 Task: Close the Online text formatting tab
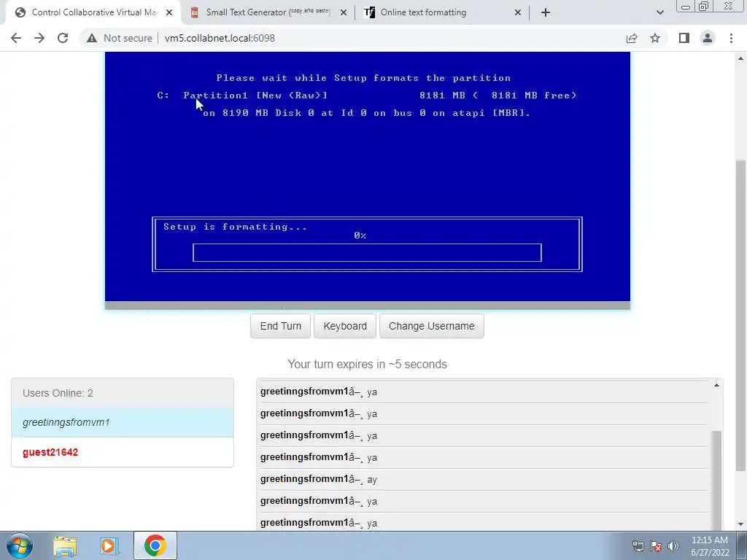click(518, 13)
